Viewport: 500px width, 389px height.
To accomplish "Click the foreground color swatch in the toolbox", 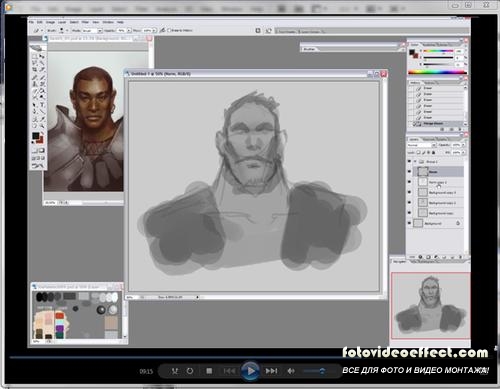I will click(35, 136).
